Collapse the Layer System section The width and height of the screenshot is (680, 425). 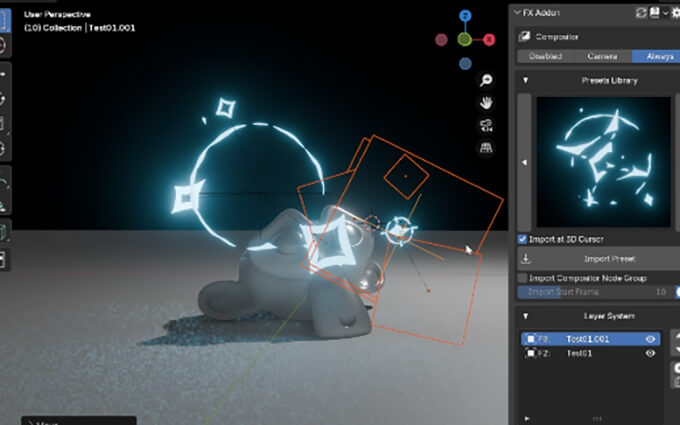525,316
